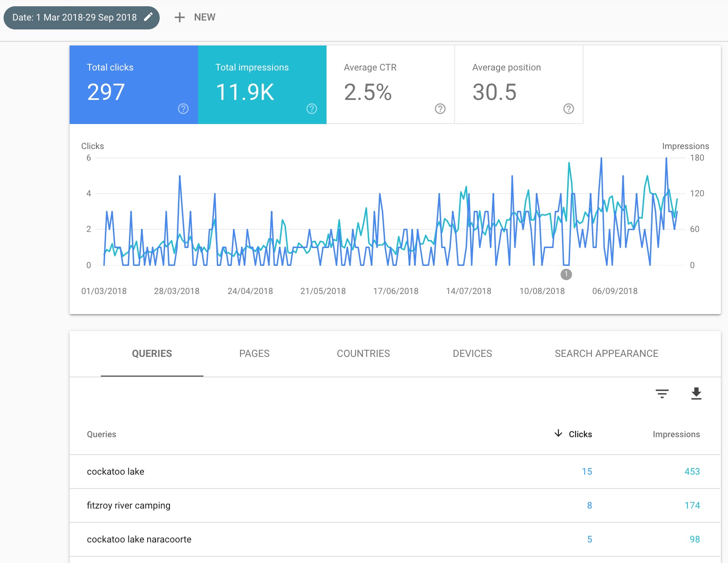Click the pencil icon to edit date range
The image size is (728, 563).
point(148,17)
